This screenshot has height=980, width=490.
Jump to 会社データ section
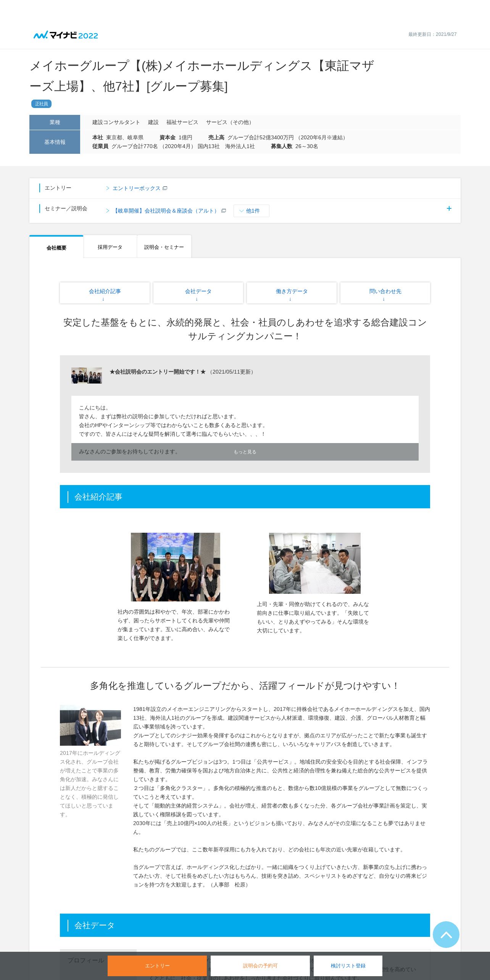(x=198, y=293)
